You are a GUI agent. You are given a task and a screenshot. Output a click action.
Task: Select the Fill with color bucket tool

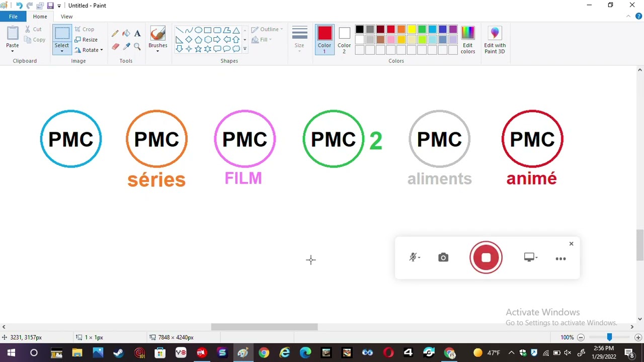point(126,34)
